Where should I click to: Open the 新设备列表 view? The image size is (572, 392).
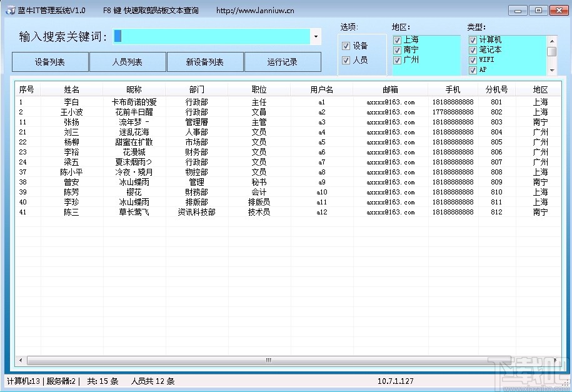[x=204, y=62]
